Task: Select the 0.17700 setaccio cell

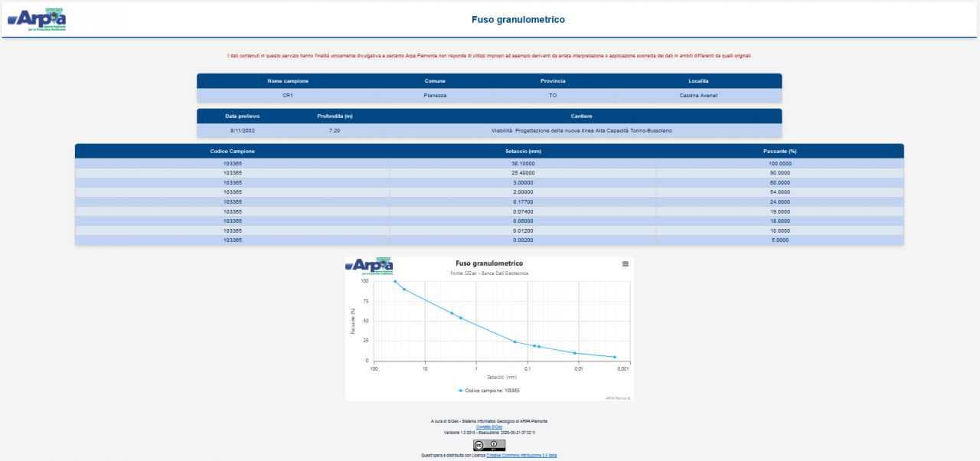Action: click(x=523, y=201)
